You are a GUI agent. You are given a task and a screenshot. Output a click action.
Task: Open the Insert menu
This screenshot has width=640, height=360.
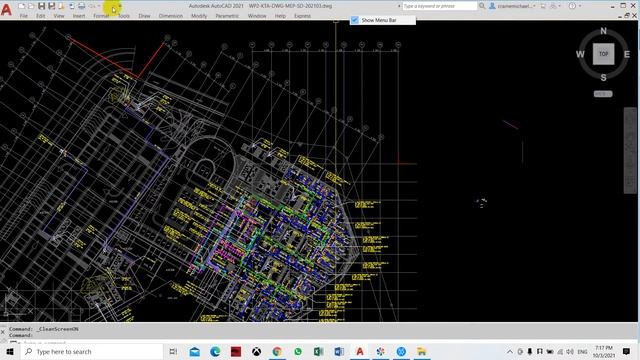(x=79, y=16)
